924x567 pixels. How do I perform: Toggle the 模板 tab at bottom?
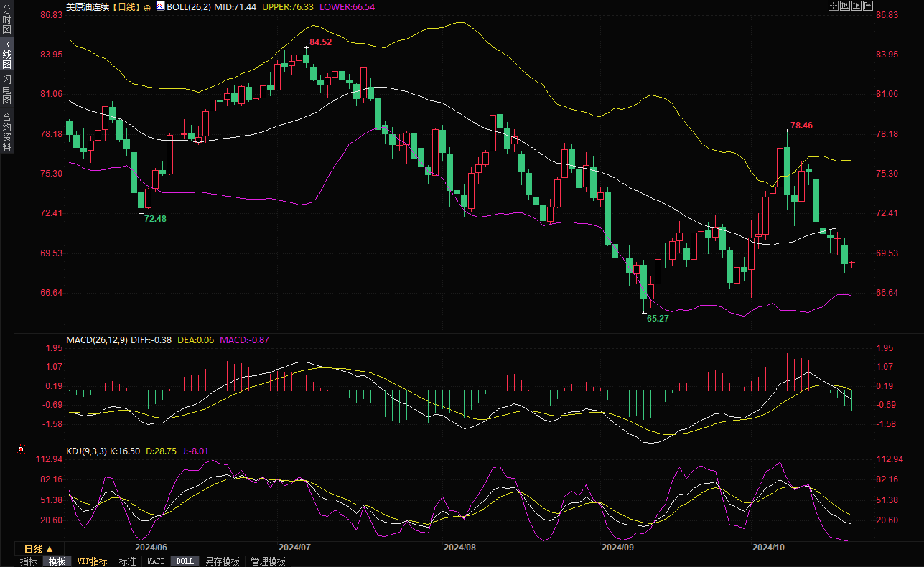tap(57, 561)
